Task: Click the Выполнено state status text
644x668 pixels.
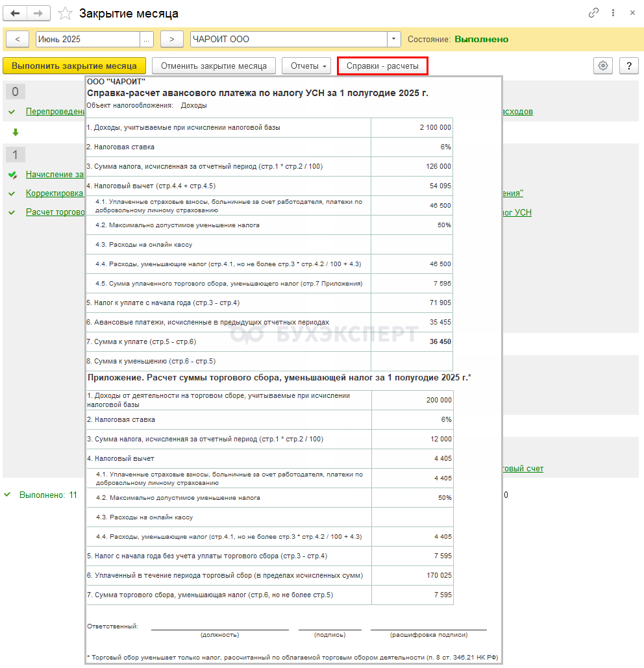Action: 481,39
